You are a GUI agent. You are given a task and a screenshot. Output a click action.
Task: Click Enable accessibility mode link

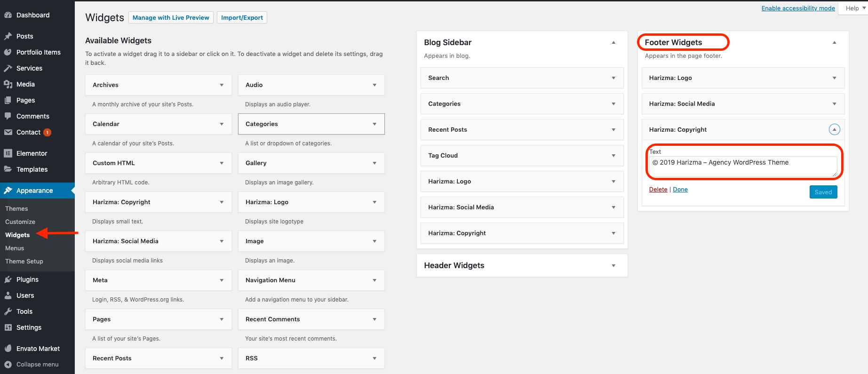tap(798, 8)
